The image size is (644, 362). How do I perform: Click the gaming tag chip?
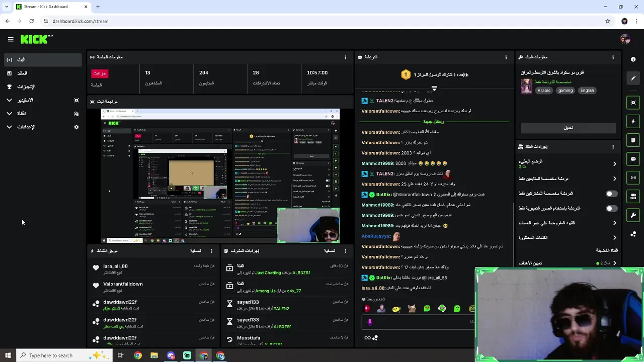click(x=565, y=90)
